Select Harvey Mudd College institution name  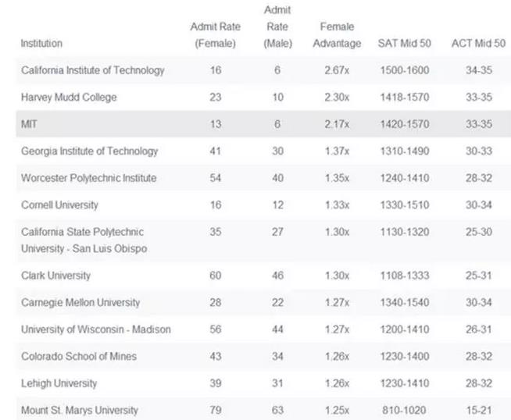coord(69,98)
